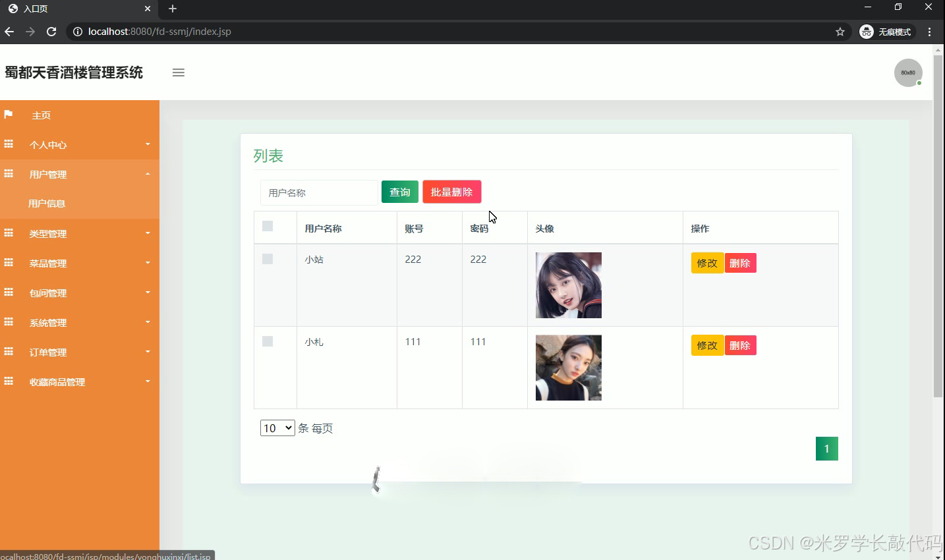
Task: Click grid icon beside 个人中心
Action: pyautogui.click(x=9, y=144)
